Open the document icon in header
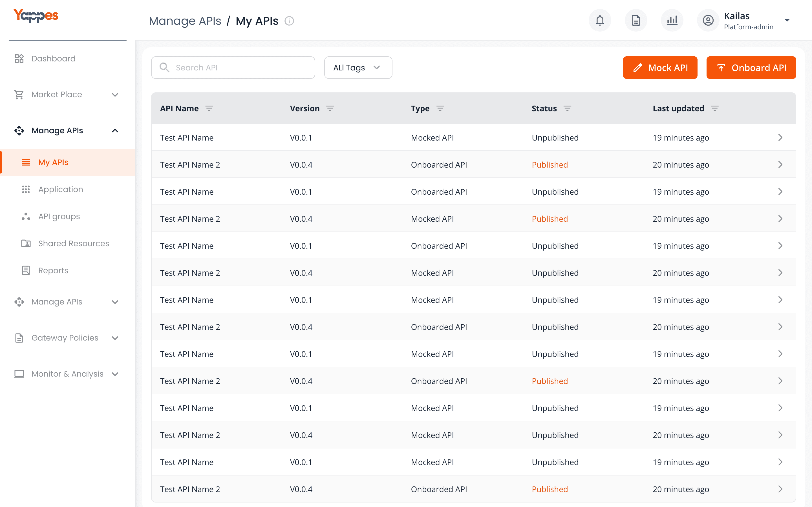Viewport: 812px width, 507px height. [x=636, y=21]
